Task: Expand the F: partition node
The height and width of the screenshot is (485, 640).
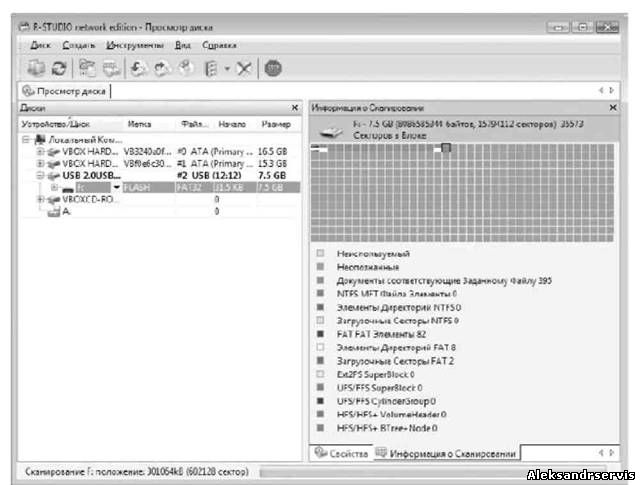Action: point(54,188)
